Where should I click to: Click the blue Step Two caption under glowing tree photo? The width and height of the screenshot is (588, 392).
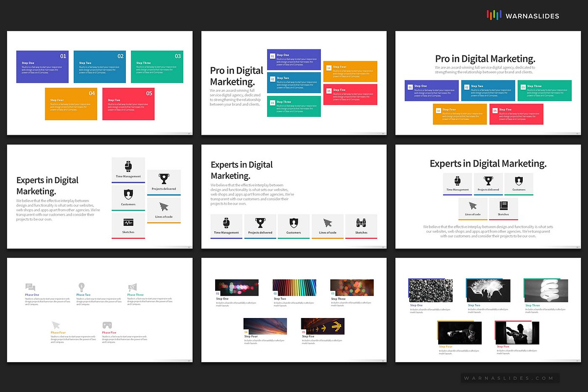pos(474,305)
